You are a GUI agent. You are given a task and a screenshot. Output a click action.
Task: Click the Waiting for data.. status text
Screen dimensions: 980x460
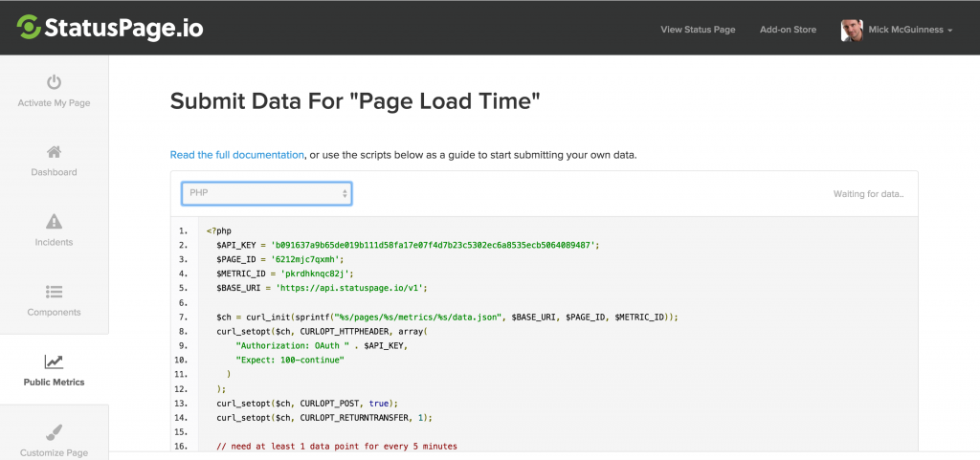(x=868, y=194)
